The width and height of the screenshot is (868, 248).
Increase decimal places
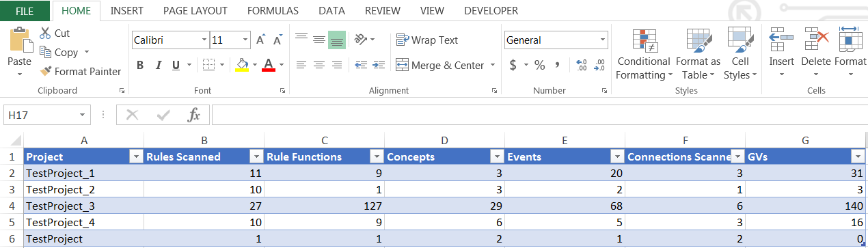click(x=582, y=66)
